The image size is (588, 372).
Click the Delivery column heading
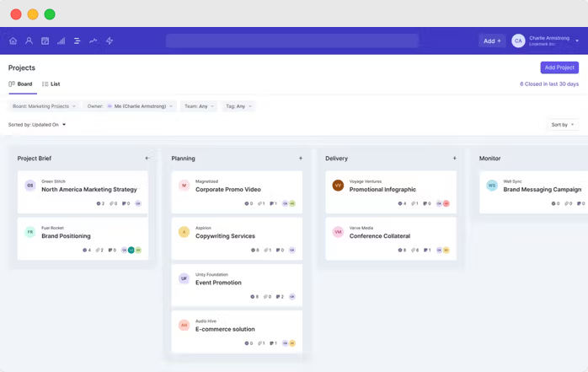[x=336, y=159]
